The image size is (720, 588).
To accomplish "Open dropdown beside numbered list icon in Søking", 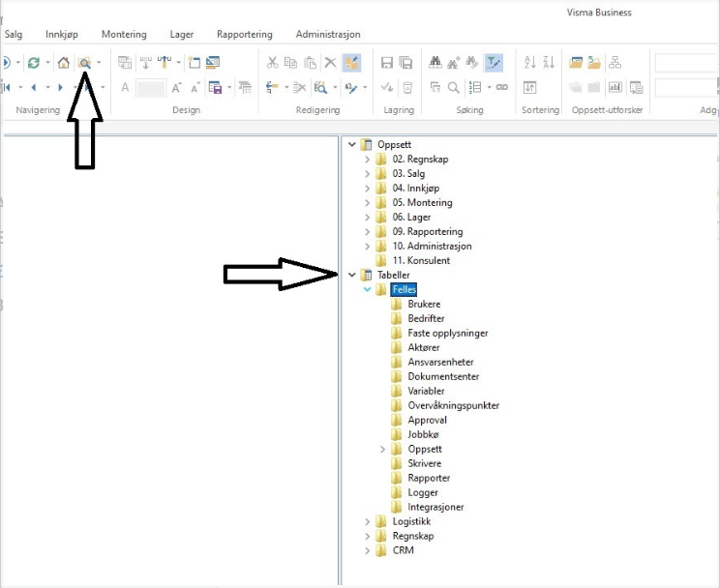I will 489,87.
